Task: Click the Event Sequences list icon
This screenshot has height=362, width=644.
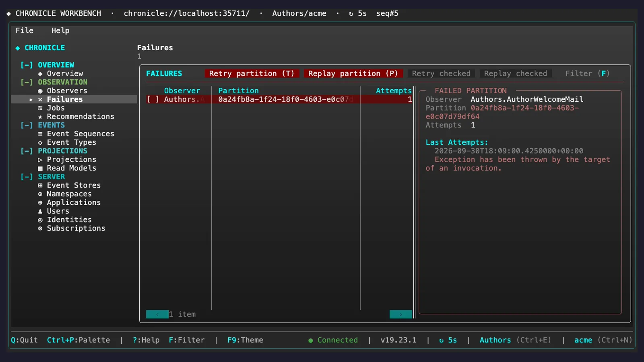Action: coord(40,134)
